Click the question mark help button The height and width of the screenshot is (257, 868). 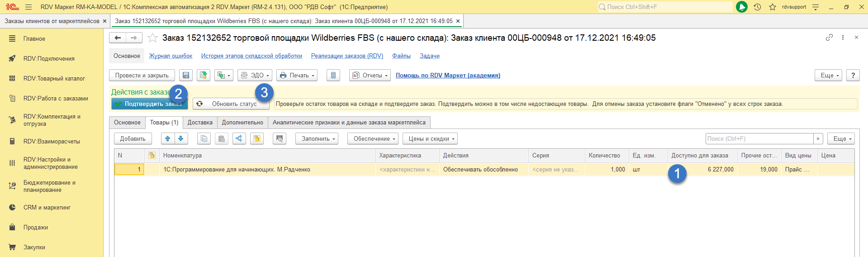(x=853, y=76)
